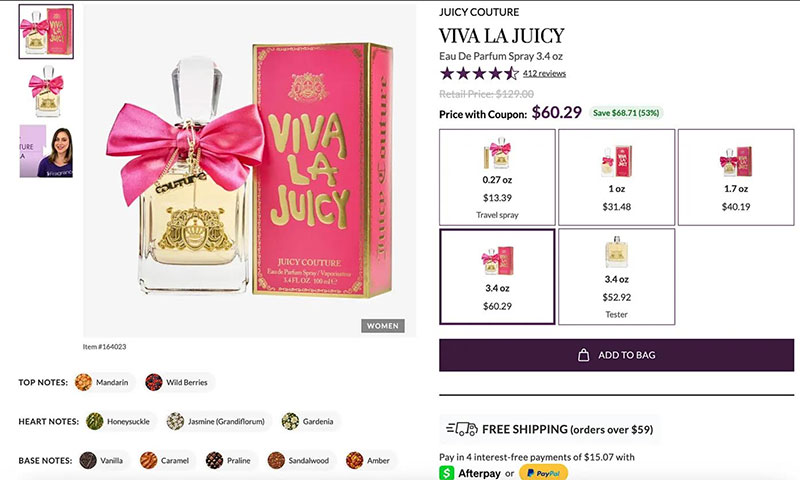
Task: Click the Jasmine (Grandiflorum) note chip
Action: tap(218, 421)
